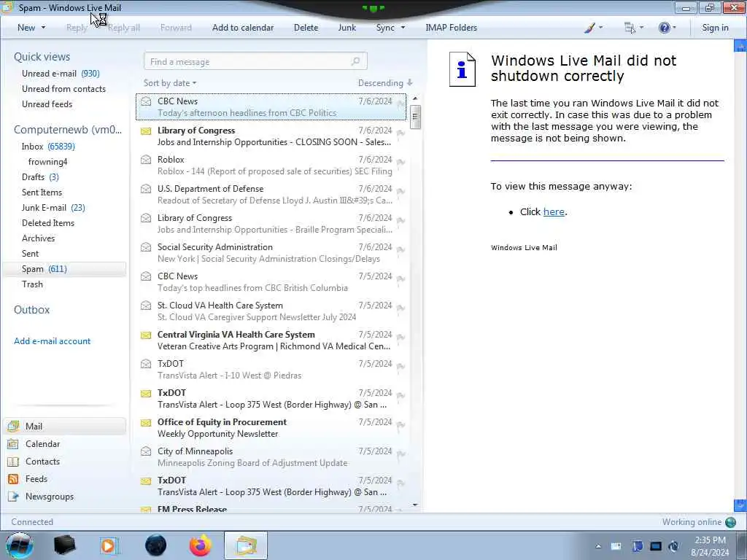Open CBC News Politics headlines message
Viewport: 747px width, 560px height.
click(271, 106)
